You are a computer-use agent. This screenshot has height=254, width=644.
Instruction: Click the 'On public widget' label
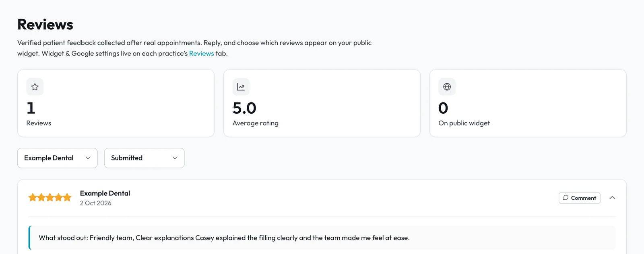464,123
